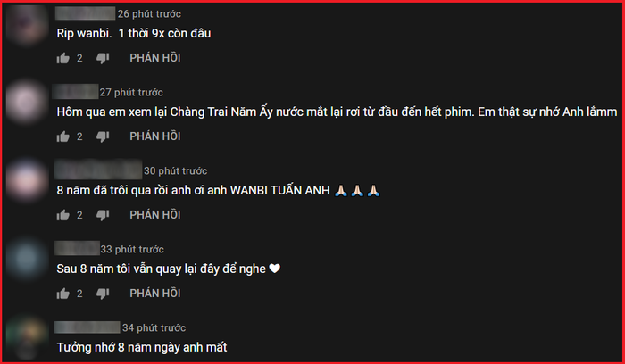Dislike the 'WANBI TUẤN ANH' comment
The width and height of the screenshot is (625, 364).
103,215
